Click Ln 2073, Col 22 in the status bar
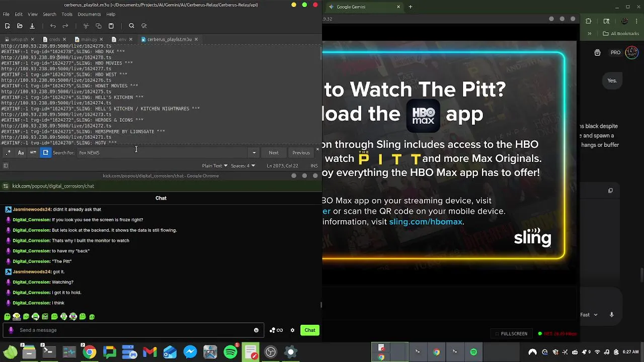 282,165
